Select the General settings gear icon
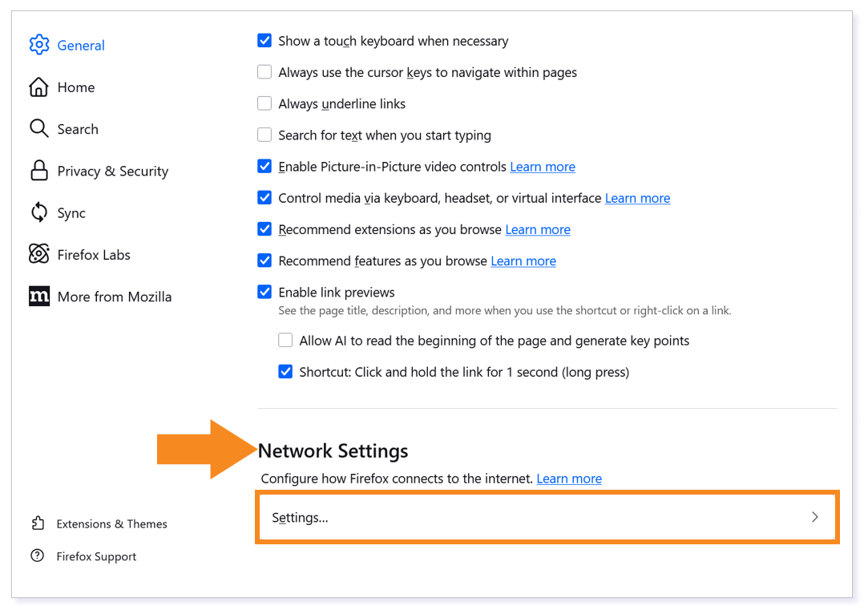Viewport: 868px width, 606px height. 38,45
